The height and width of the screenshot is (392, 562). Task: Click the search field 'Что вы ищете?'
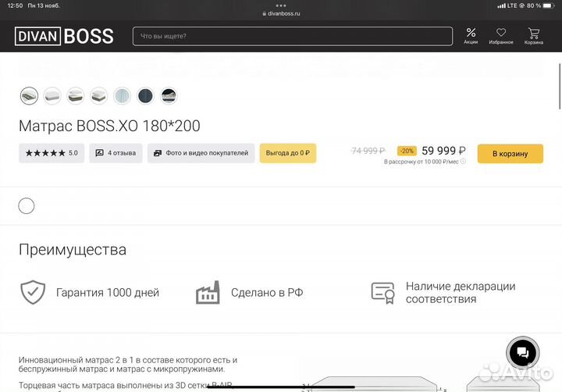point(293,36)
